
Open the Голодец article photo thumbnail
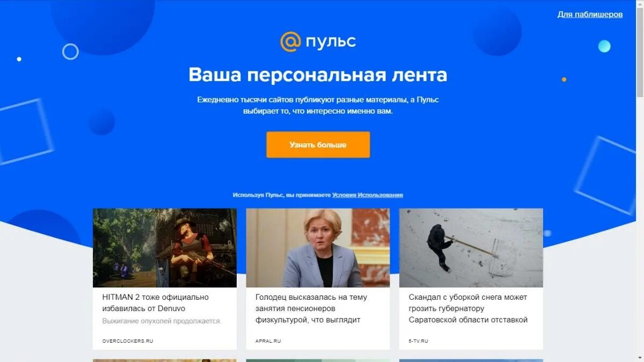tap(318, 248)
